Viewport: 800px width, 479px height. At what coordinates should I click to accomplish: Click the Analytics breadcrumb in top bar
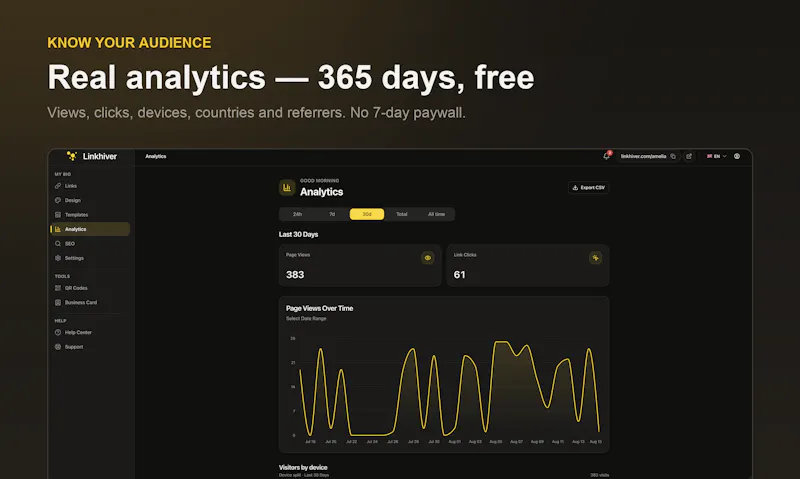156,157
